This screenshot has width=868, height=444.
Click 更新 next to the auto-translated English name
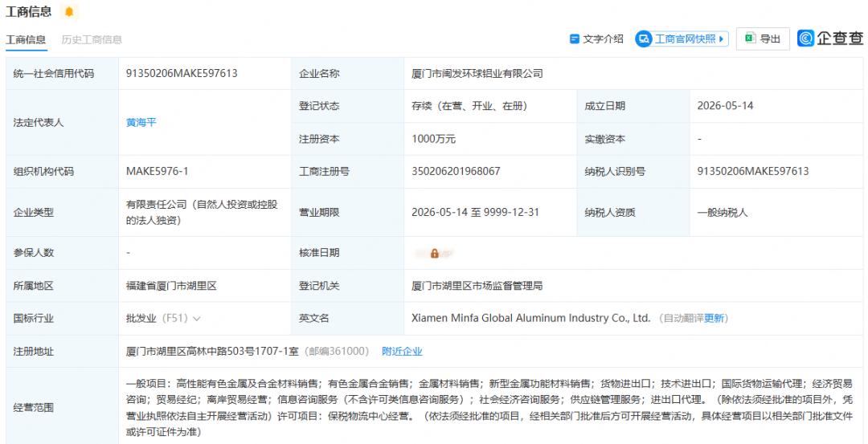714,319
